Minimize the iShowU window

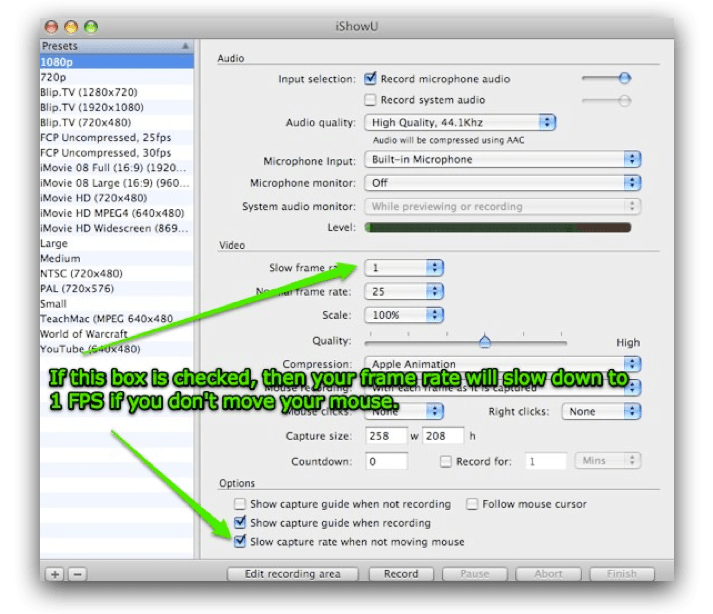71,26
